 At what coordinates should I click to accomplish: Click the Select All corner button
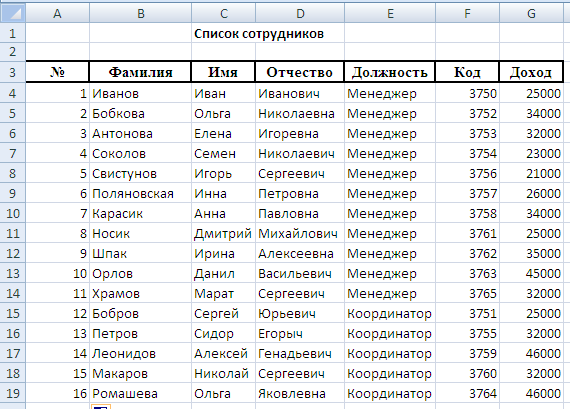point(13,13)
